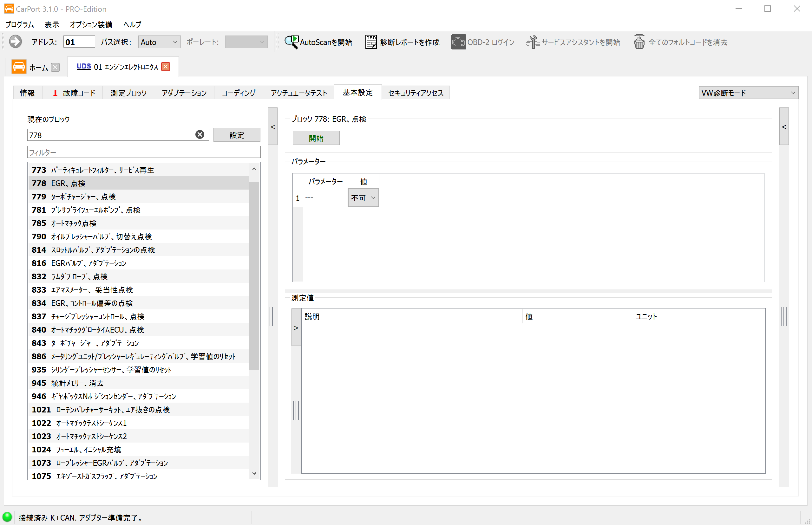Open the オプション装備 menu
The height and width of the screenshot is (525, 812).
pyautogui.click(x=91, y=24)
